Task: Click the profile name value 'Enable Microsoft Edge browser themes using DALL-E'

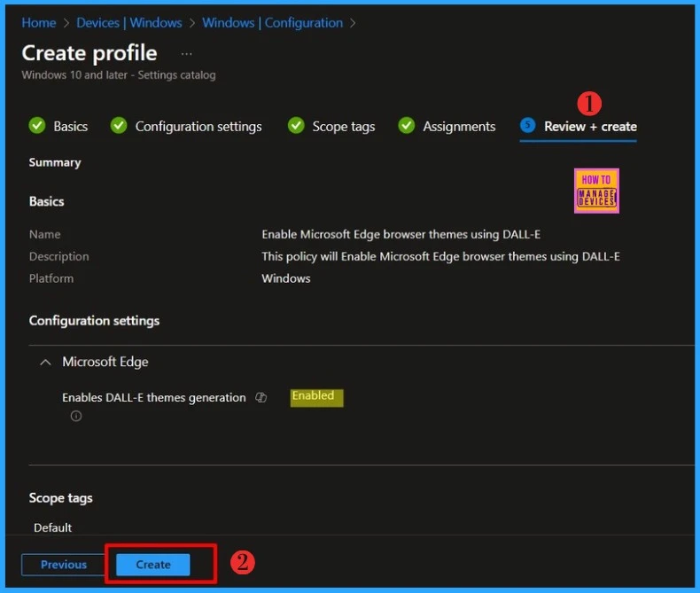Action: pyautogui.click(x=401, y=234)
